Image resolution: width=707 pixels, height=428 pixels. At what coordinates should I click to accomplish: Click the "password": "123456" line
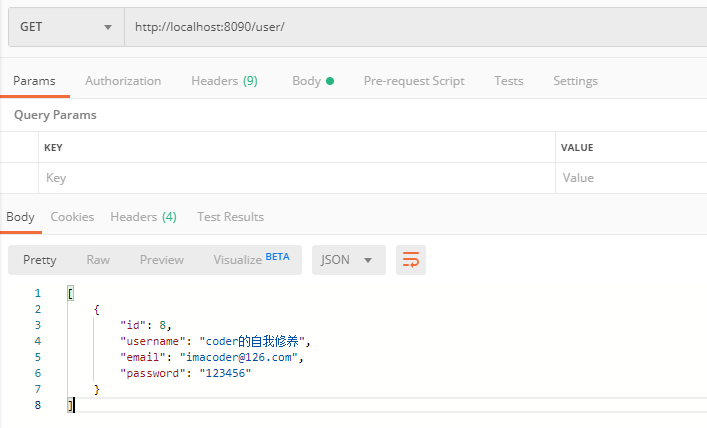tap(185, 373)
